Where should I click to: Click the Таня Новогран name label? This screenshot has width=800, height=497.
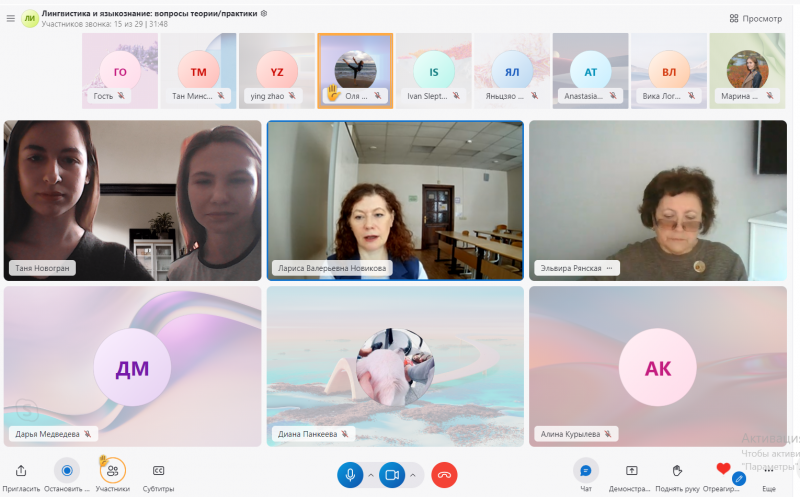click(x=42, y=268)
